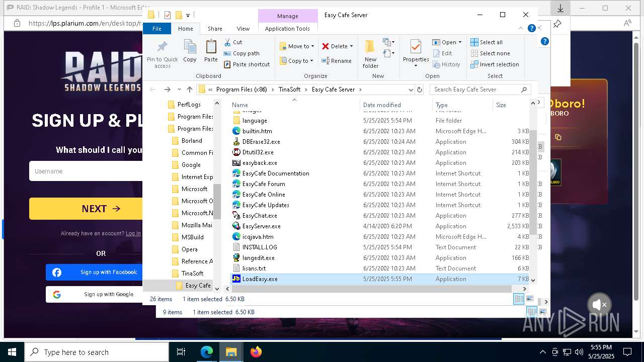
Task: Switch to Details view layout icon
Action: pos(519,299)
